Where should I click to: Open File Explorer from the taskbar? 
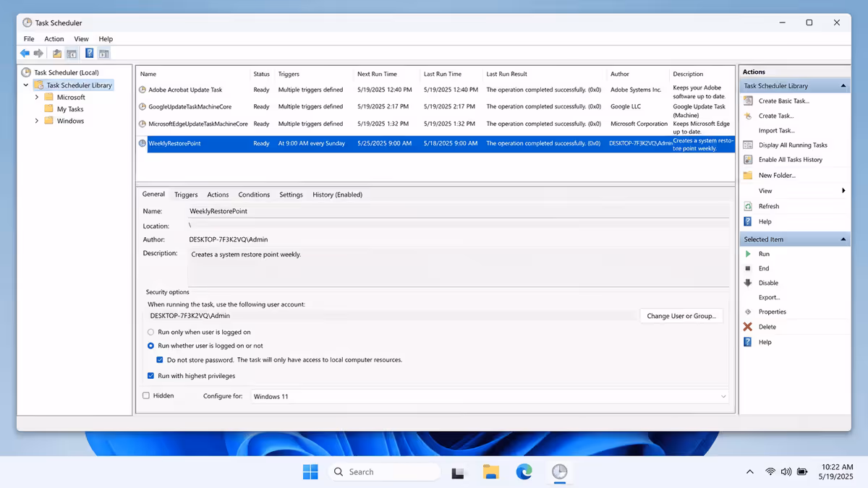coord(491,472)
